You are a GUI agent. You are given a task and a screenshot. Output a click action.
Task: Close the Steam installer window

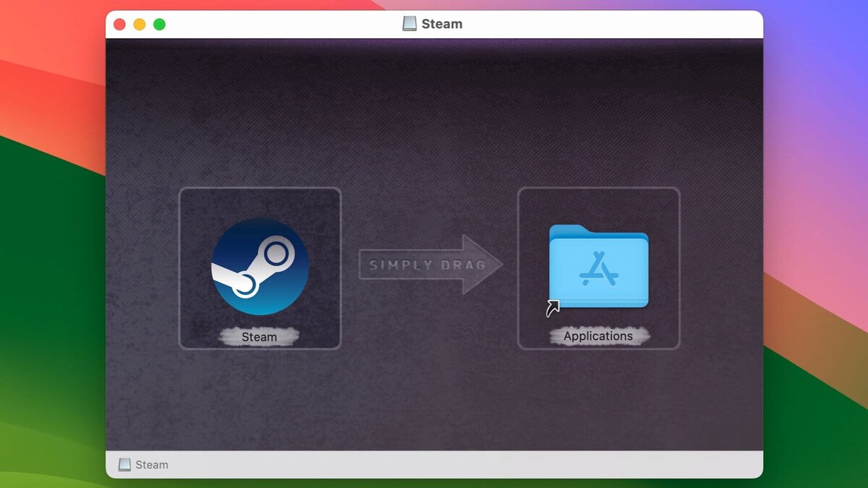click(x=119, y=25)
